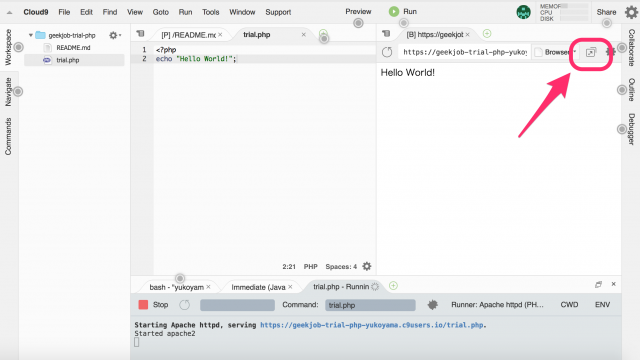Change the Spaces: 4 indentation setting
The image size is (640, 360).
pos(341,267)
